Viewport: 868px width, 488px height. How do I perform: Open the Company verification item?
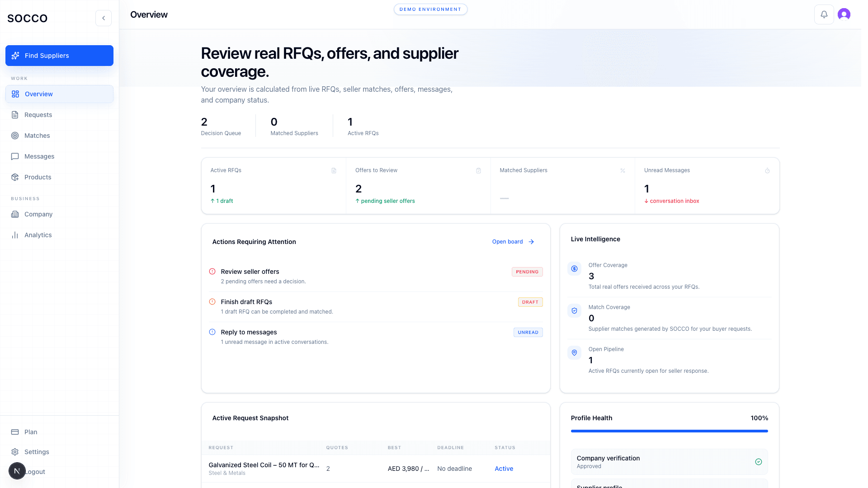click(x=669, y=462)
